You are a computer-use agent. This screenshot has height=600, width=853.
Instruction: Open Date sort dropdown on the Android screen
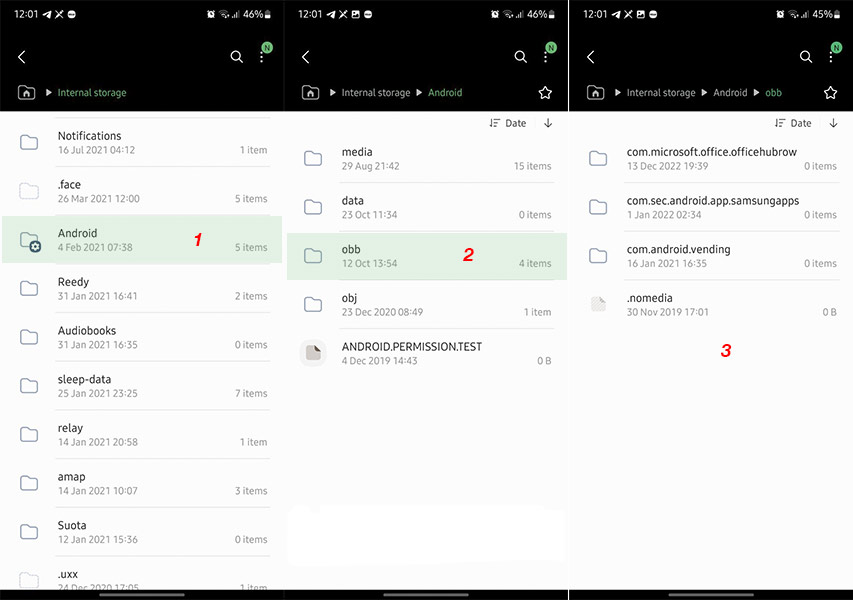pos(508,123)
